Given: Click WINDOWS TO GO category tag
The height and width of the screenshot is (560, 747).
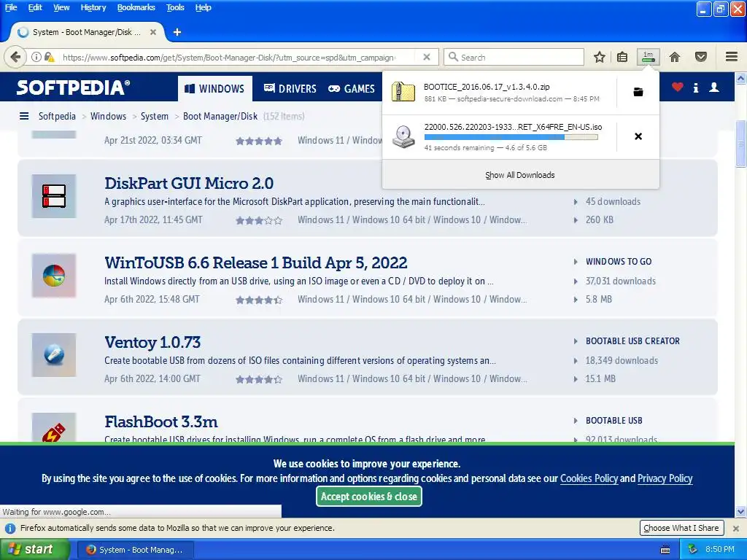Looking at the screenshot, I should click(619, 262).
